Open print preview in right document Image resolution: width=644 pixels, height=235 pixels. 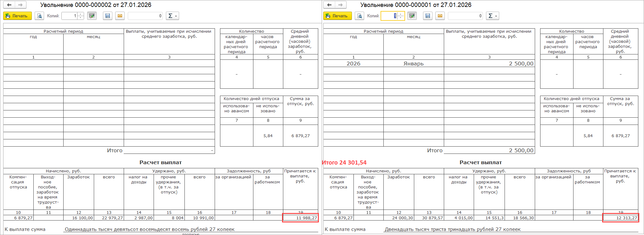coord(359,16)
